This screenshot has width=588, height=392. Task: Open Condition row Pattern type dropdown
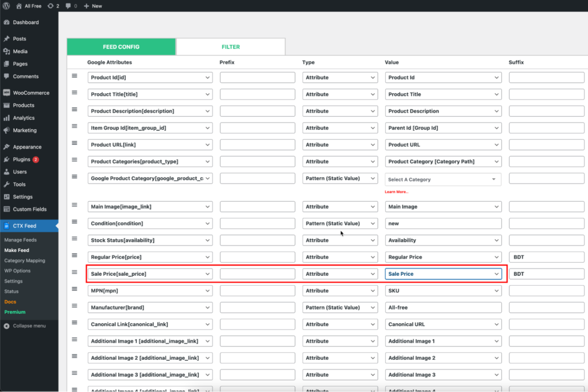pos(340,224)
